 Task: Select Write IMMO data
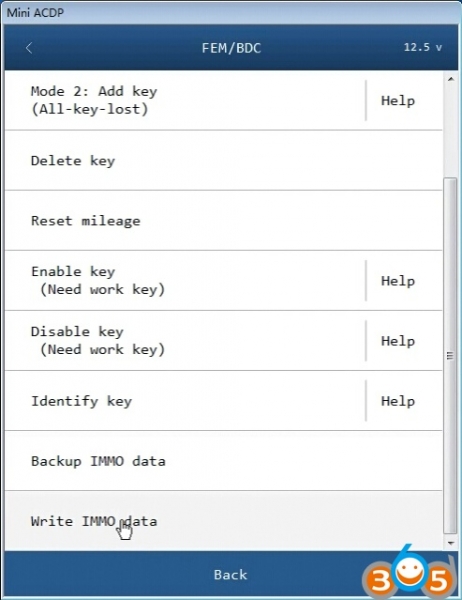tap(224, 521)
